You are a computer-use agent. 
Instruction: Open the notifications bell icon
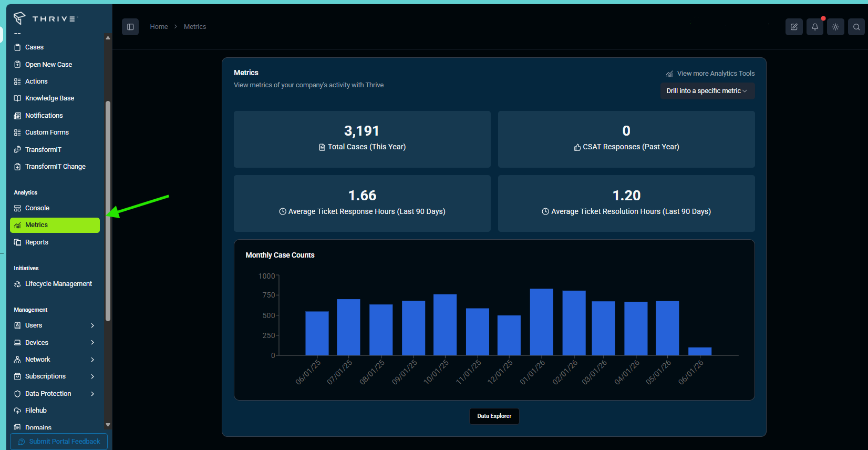[815, 27]
